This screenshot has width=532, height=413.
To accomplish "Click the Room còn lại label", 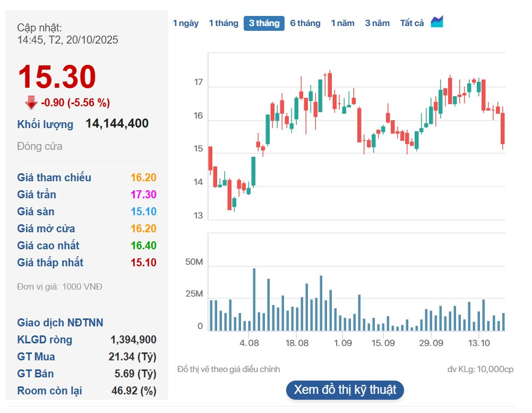I will click(49, 391).
